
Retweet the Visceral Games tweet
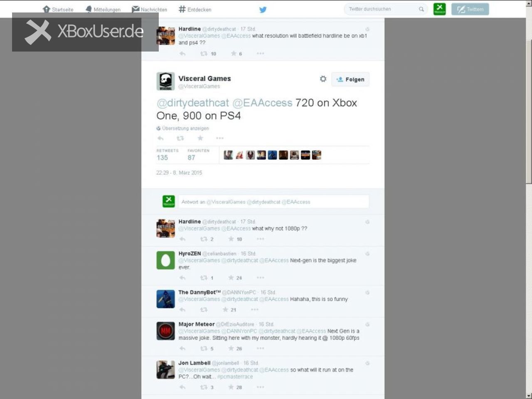click(x=180, y=138)
